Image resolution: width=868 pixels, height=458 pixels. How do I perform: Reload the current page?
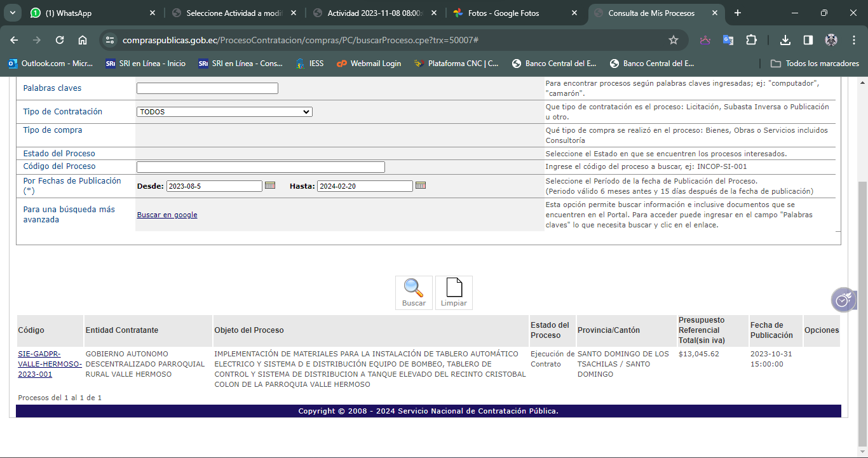tap(60, 40)
